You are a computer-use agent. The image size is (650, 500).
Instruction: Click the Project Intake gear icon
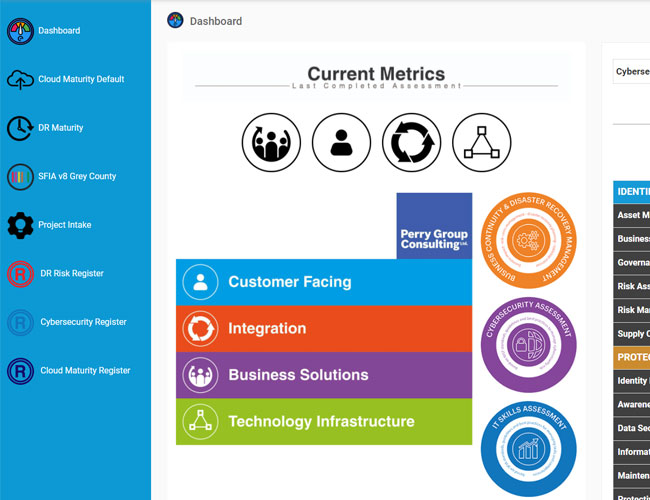pyautogui.click(x=20, y=225)
